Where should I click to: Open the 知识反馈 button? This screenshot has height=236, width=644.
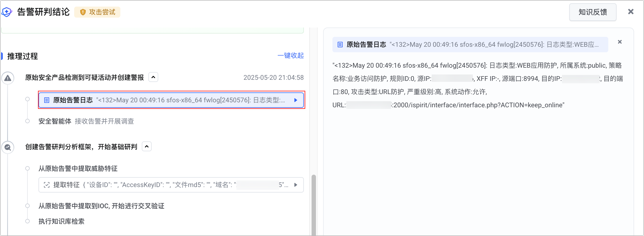[593, 12]
